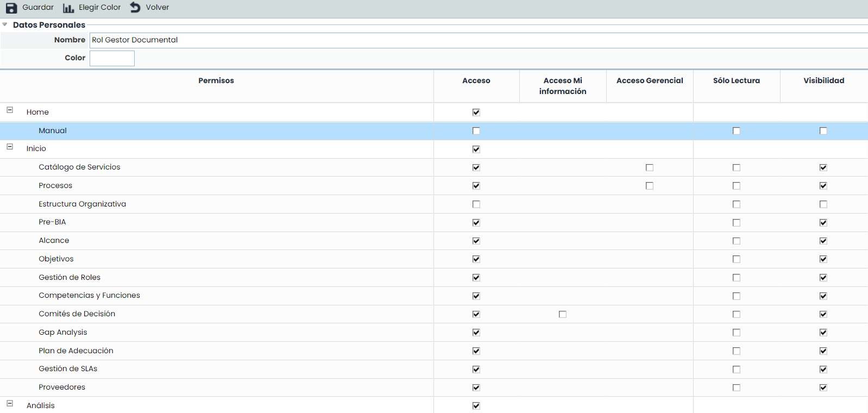Enable Acceso Gerencial for Catálogo de Servicios
This screenshot has height=413, width=868.
[650, 167]
